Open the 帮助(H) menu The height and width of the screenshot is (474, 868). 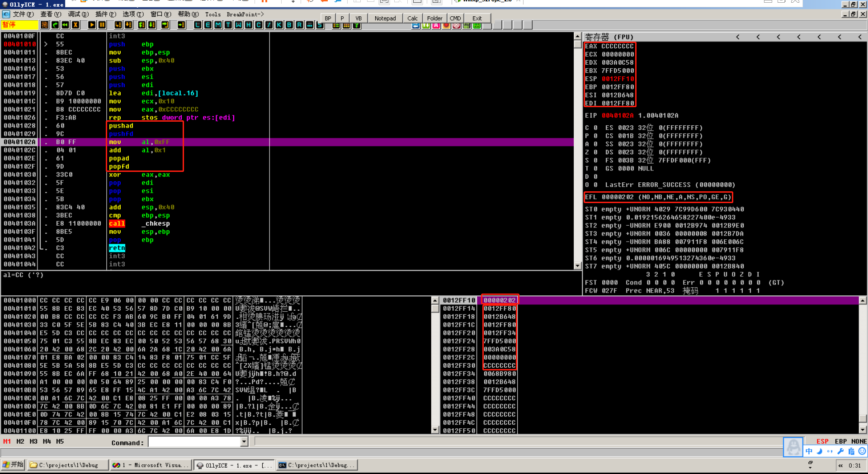188,14
